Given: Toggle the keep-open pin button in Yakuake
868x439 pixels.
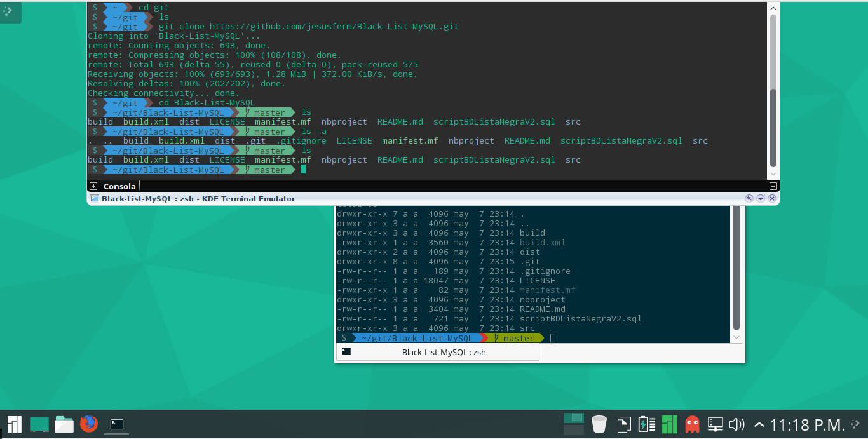Looking at the screenshot, I should click(x=750, y=198).
